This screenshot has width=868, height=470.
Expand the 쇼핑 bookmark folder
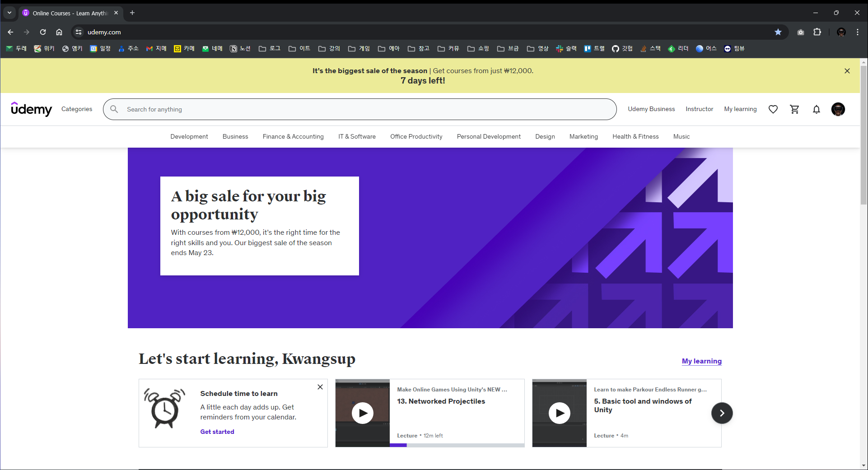click(x=478, y=49)
